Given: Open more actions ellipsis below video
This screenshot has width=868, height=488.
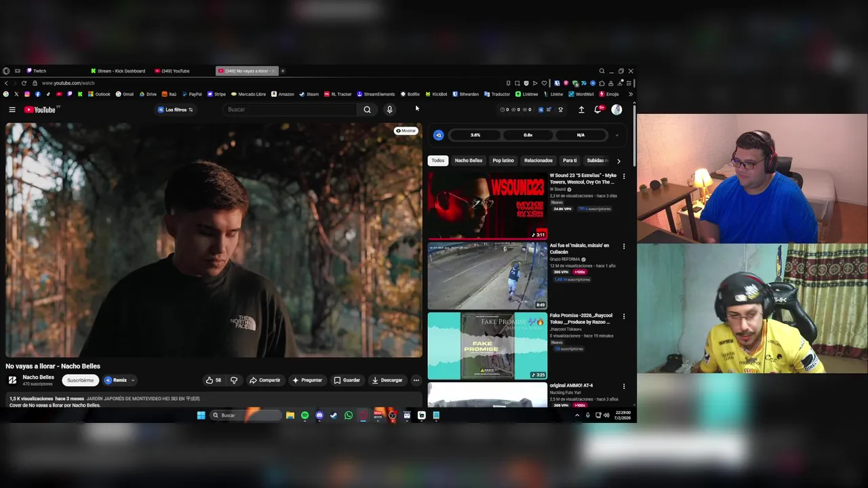Looking at the screenshot, I should click(x=416, y=380).
